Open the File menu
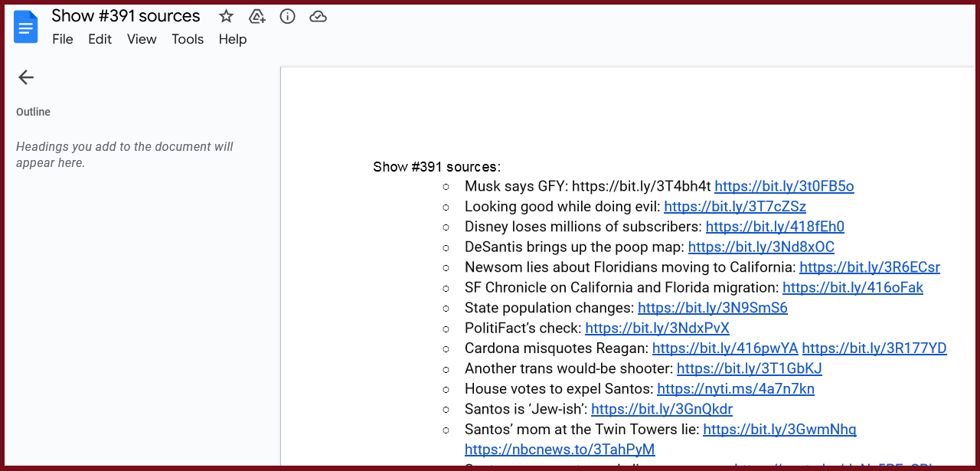980x471 pixels. click(x=63, y=39)
